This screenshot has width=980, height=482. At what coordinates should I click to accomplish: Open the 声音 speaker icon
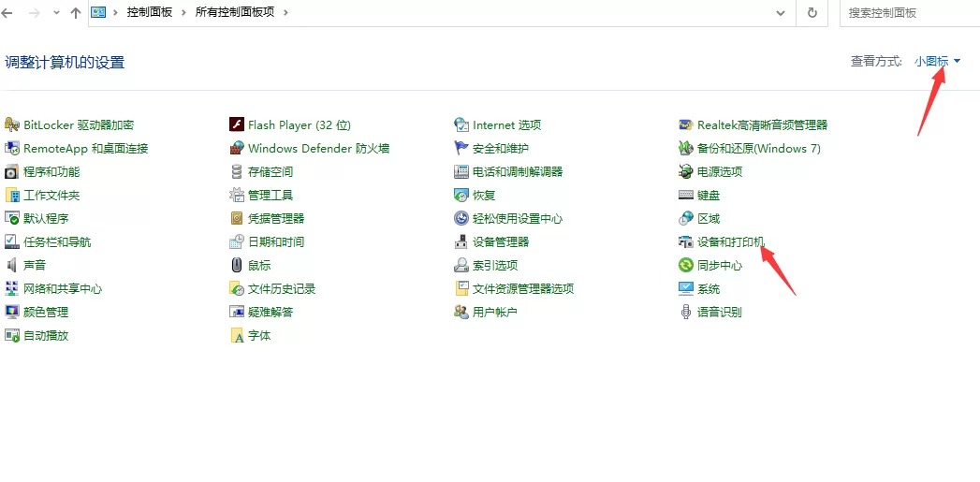click(x=12, y=265)
